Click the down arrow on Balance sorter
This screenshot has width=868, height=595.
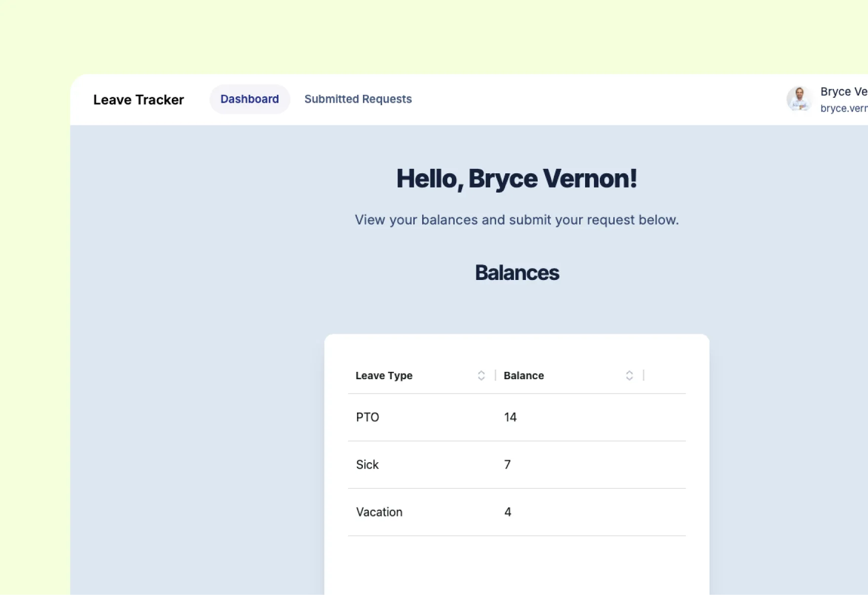tap(629, 378)
